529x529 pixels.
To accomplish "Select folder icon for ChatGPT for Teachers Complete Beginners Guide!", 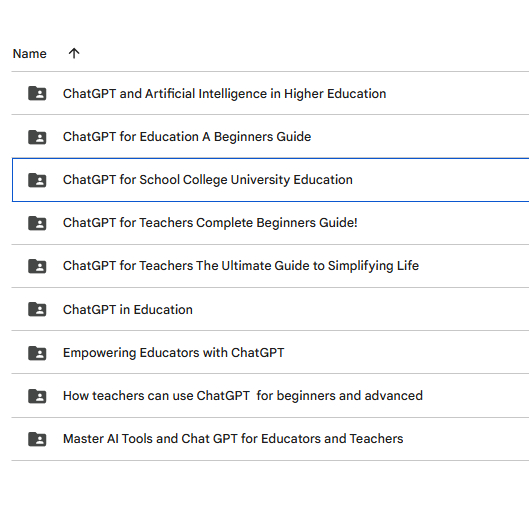I will pyautogui.click(x=37, y=223).
